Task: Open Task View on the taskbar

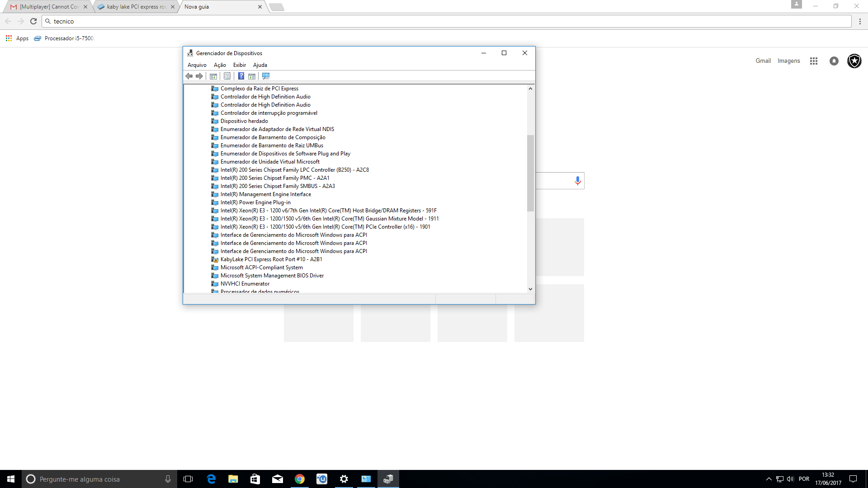Action: [x=188, y=479]
